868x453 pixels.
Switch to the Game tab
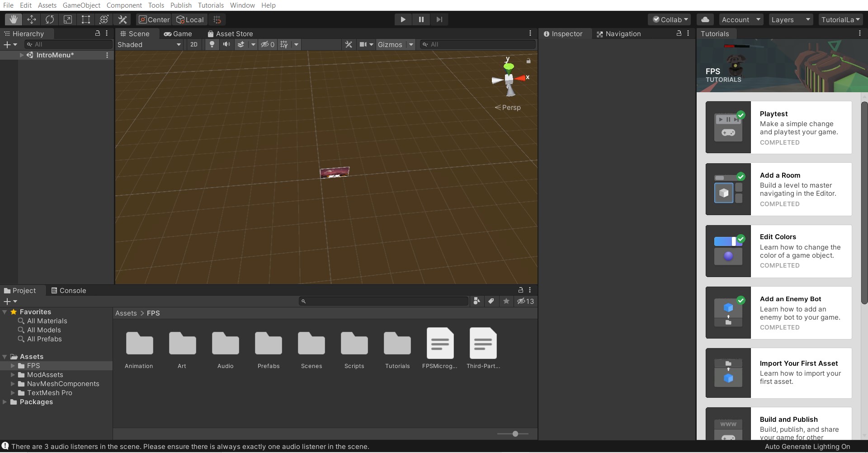tap(178, 34)
